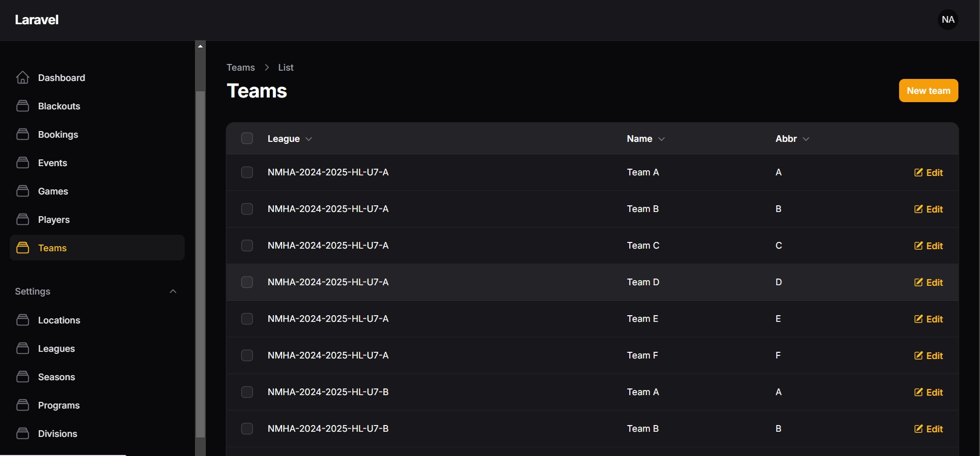Sort by the League column chevron
This screenshot has height=456, width=980.
(x=309, y=139)
